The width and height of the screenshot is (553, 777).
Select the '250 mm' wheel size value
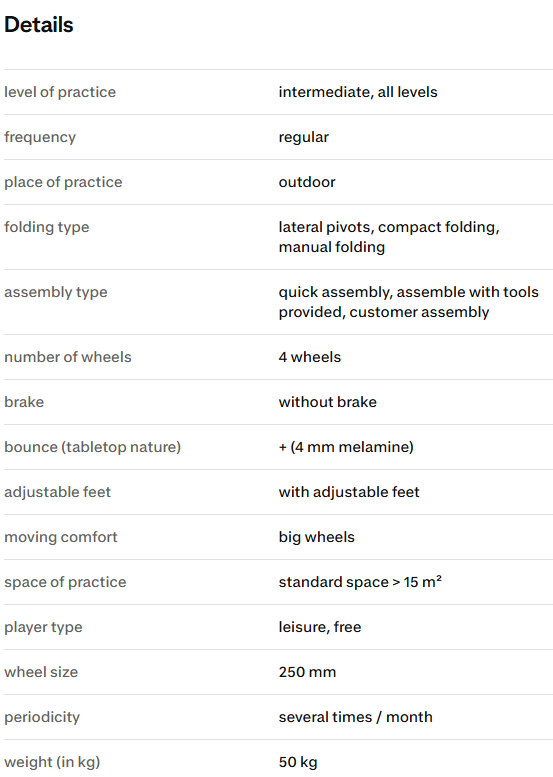307,672
